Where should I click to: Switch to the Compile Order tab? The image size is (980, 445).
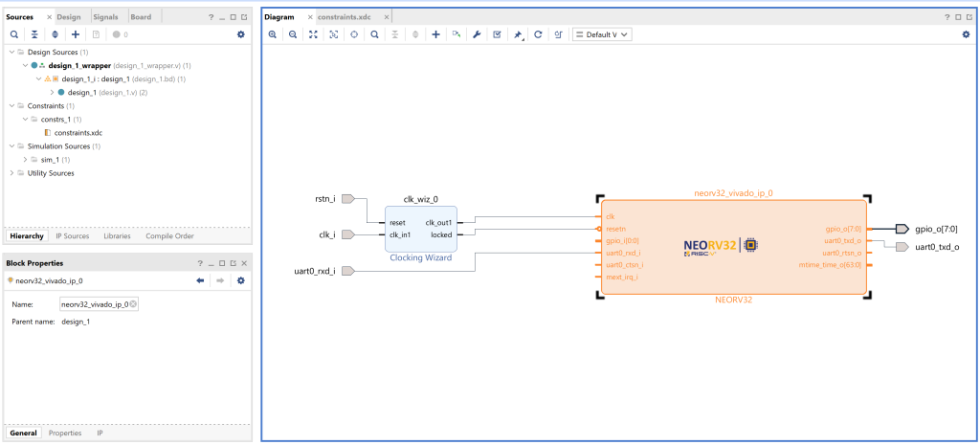pos(169,235)
